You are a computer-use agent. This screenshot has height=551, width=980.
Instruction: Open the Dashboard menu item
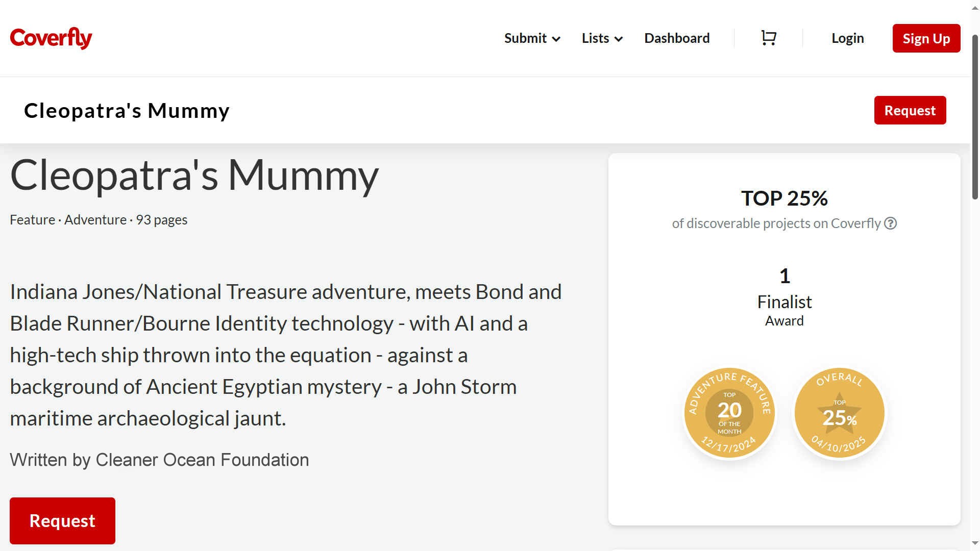[677, 38]
